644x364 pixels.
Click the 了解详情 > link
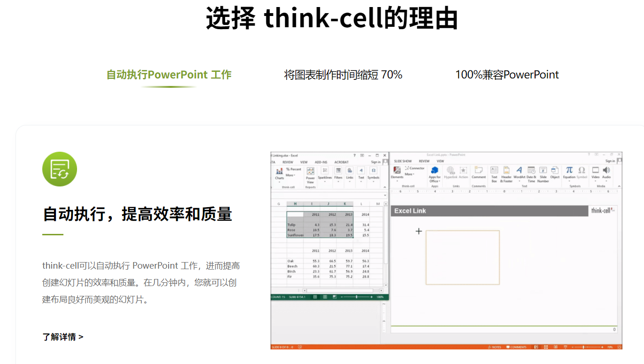click(x=63, y=337)
